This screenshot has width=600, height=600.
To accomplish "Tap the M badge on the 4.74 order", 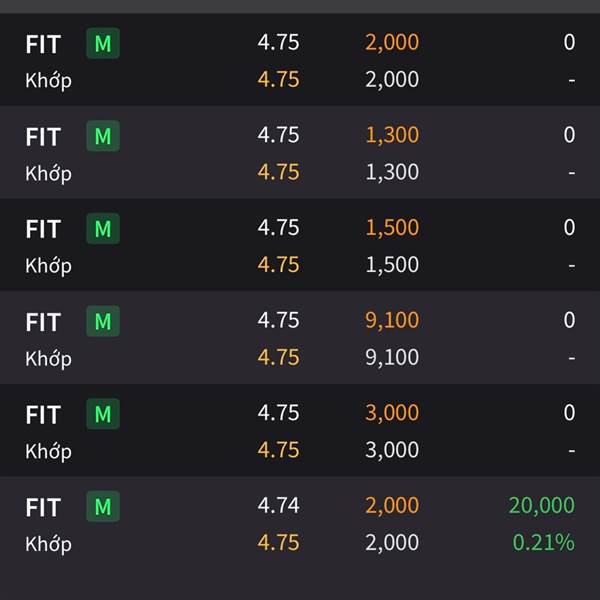I will coord(102,507).
